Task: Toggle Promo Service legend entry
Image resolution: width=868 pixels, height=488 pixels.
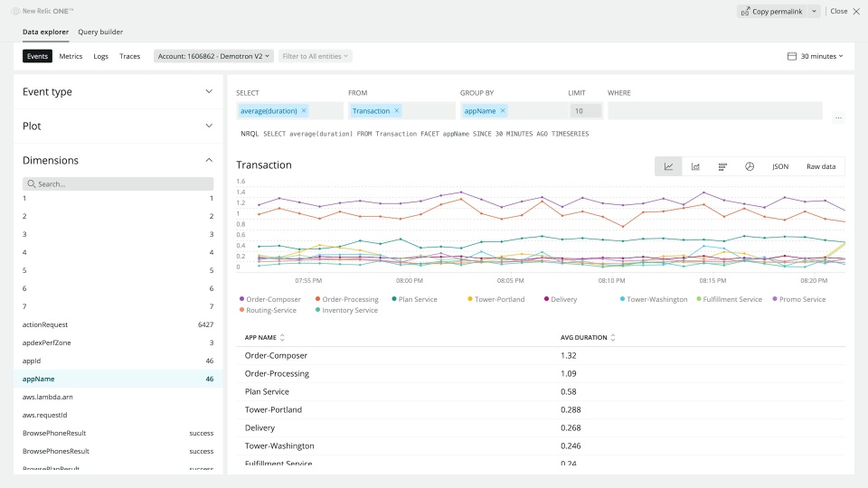Action: coord(798,299)
